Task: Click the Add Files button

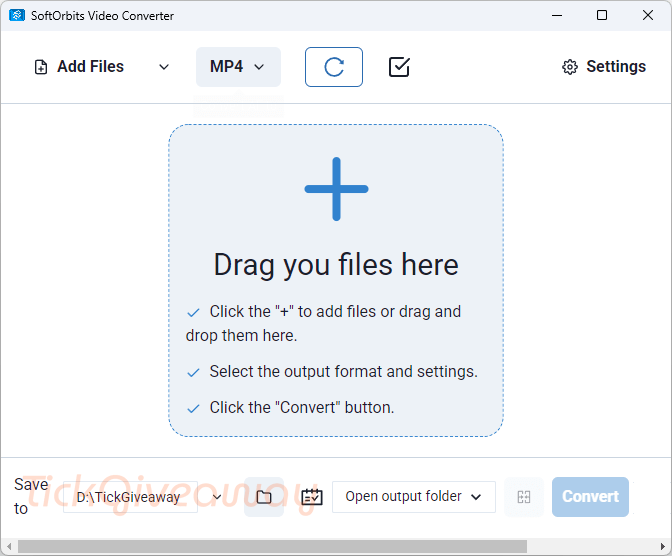Action: coord(79,67)
